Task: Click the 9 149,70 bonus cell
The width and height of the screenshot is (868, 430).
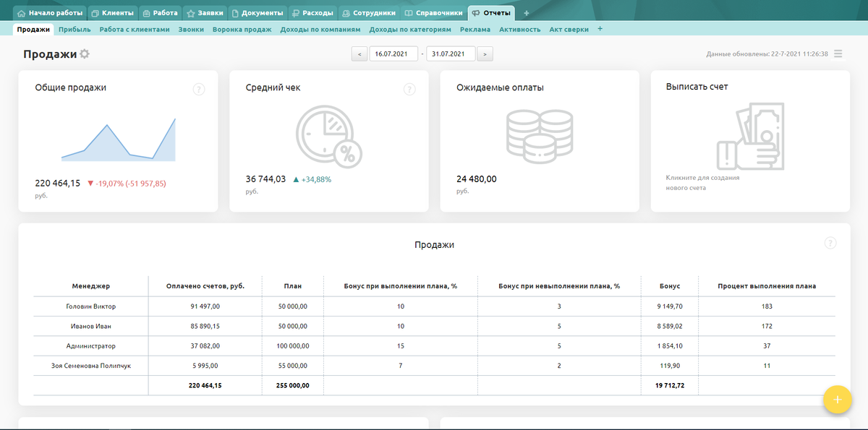Action: (x=670, y=306)
